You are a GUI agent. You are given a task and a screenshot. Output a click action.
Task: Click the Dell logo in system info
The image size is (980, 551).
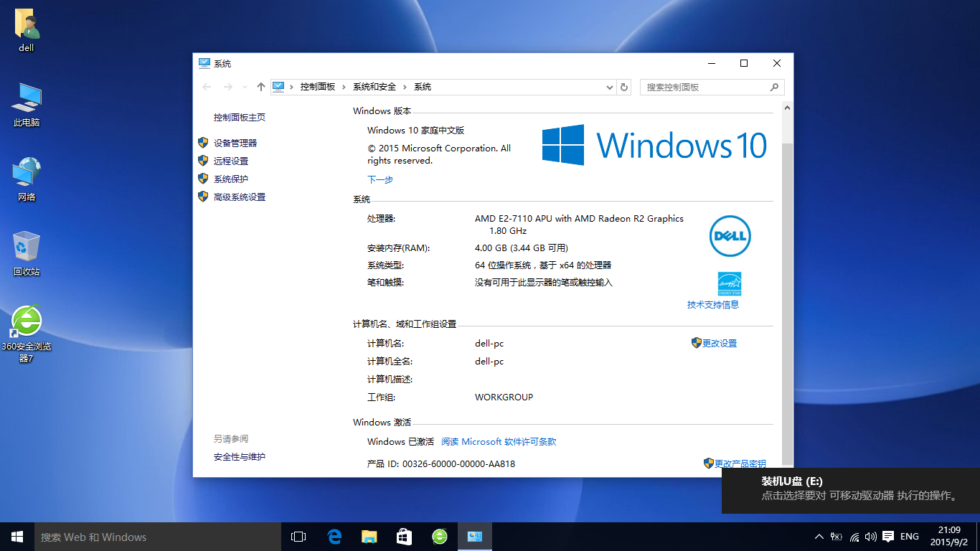[x=730, y=236]
